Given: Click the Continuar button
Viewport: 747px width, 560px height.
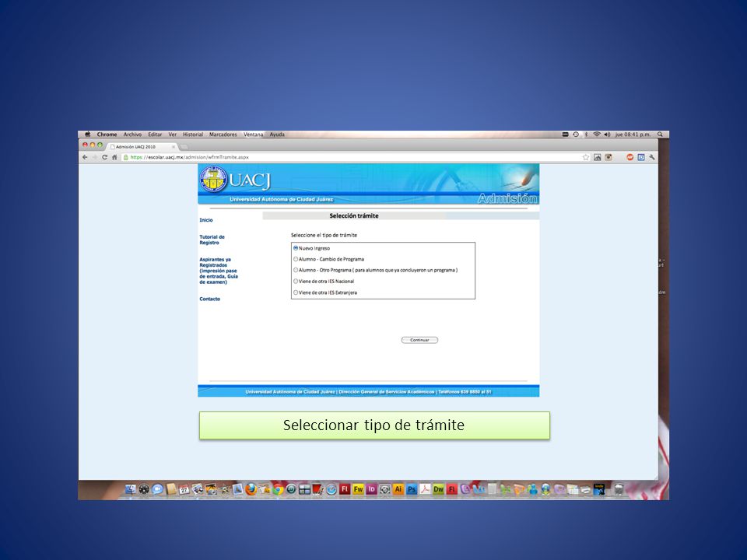Looking at the screenshot, I should [x=419, y=340].
